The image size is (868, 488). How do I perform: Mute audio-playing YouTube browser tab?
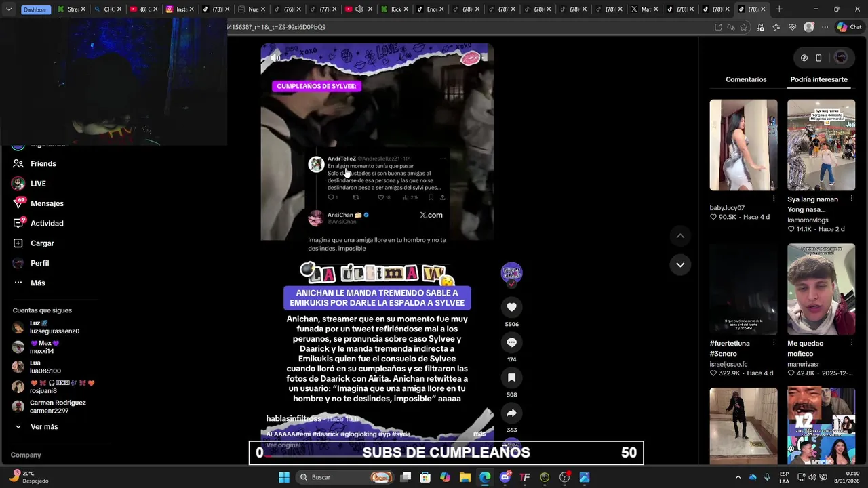(x=359, y=9)
